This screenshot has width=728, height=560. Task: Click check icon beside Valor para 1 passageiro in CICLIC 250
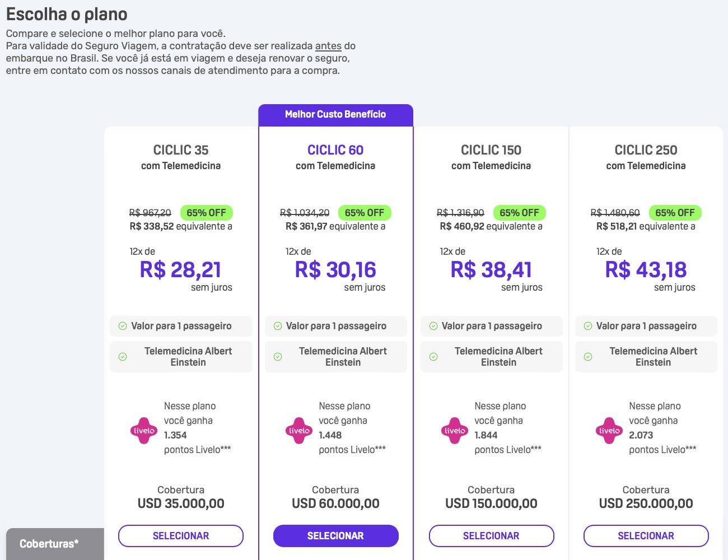coord(588,326)
